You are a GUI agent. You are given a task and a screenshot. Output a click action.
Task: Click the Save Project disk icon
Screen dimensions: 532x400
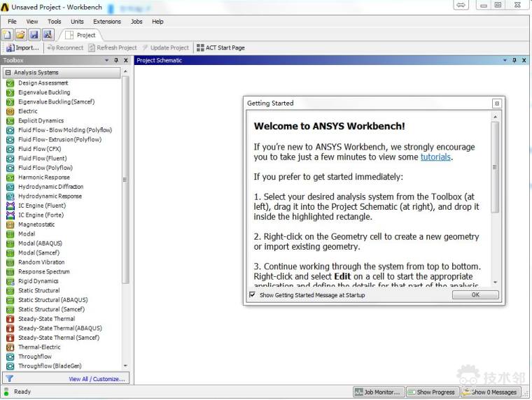point(34,34)
